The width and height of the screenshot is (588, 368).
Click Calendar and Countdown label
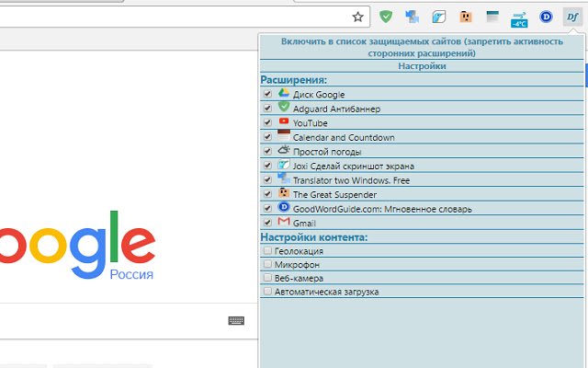344,137
